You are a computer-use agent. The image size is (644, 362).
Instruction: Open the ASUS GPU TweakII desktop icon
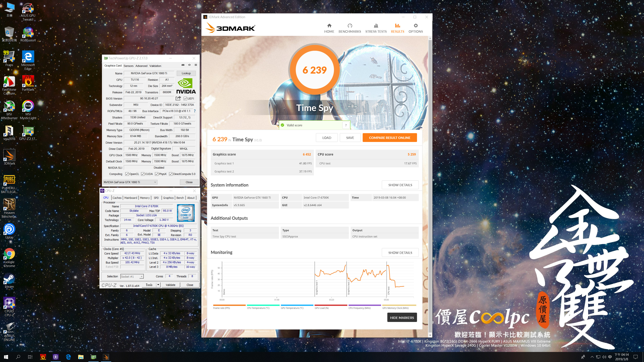pos(28,12)
